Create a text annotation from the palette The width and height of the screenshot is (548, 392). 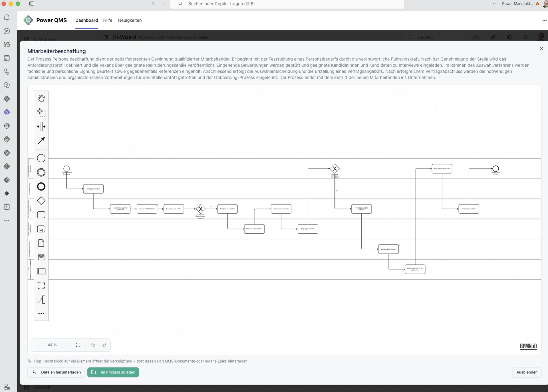coord(41,300)
